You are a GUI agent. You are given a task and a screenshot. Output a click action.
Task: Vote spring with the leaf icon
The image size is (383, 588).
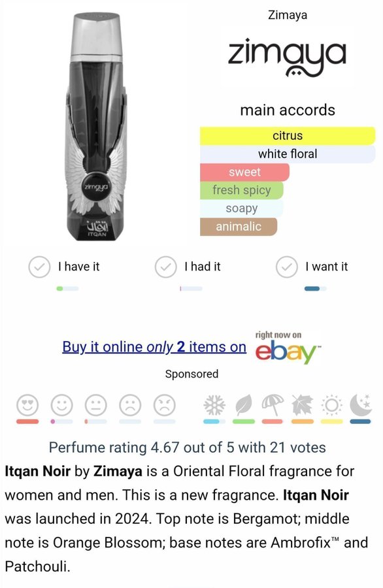click(x=243, y=405)
